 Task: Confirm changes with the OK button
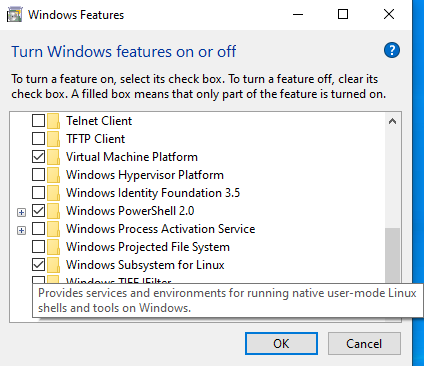(x=281, y=343)
